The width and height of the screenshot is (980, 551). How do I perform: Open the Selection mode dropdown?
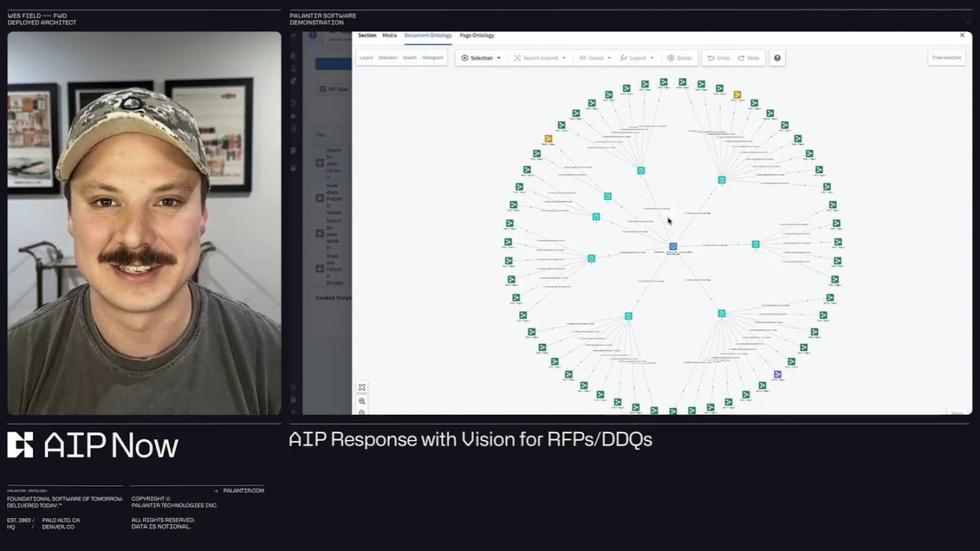(481, 58)
